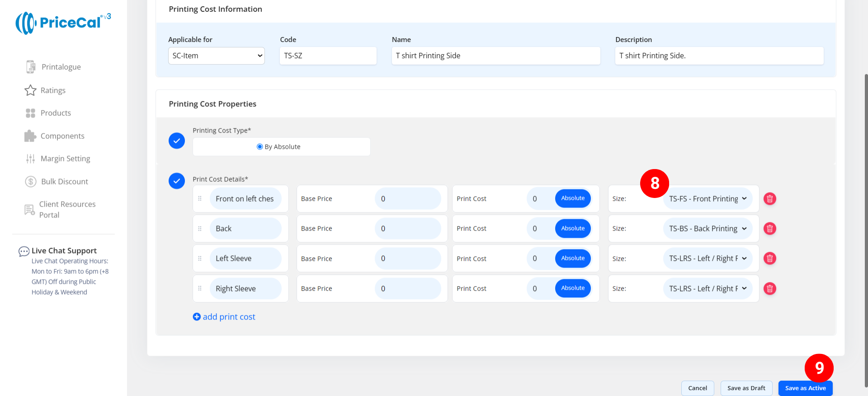The width and height of the screenshot is (868, 396).
Task: Click the Code field containing TS-SZ
Action: tap(328, 56)
